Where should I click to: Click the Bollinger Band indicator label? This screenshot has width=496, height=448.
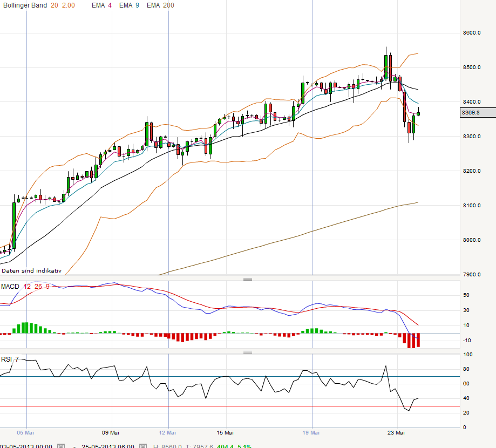(x=25, y=5)
